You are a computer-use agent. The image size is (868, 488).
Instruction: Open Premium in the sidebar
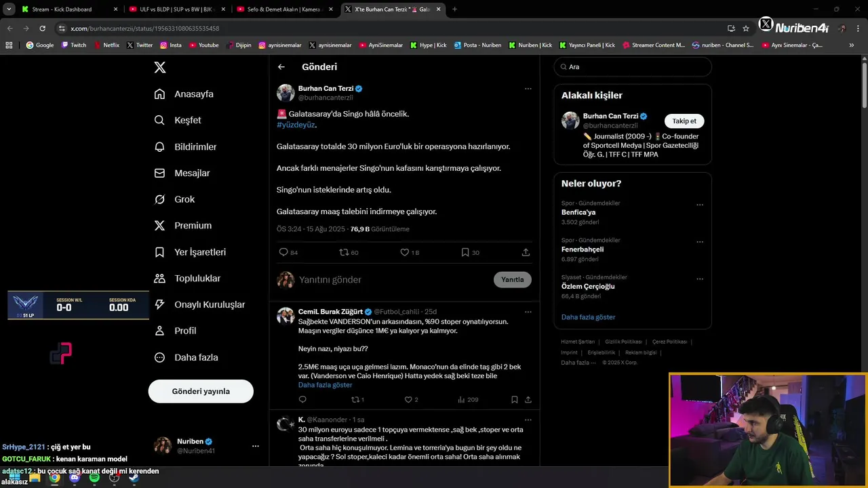point(182,226)
